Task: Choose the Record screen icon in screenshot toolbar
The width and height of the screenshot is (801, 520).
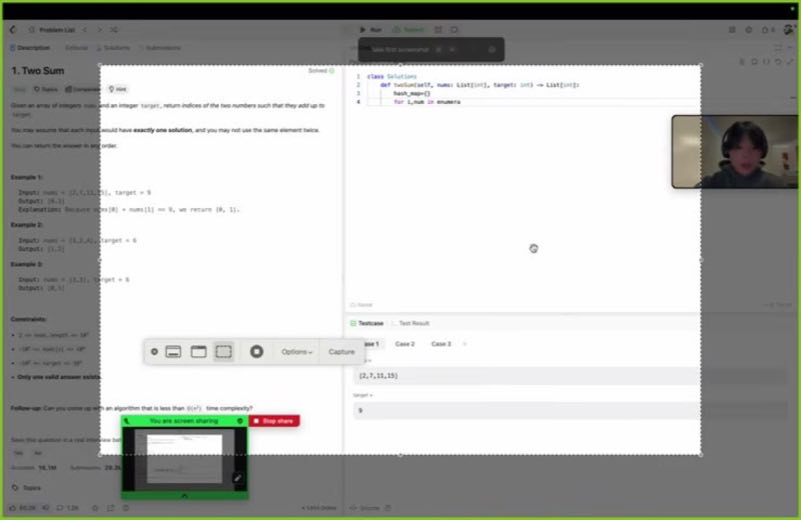Action: pos(256,351)
